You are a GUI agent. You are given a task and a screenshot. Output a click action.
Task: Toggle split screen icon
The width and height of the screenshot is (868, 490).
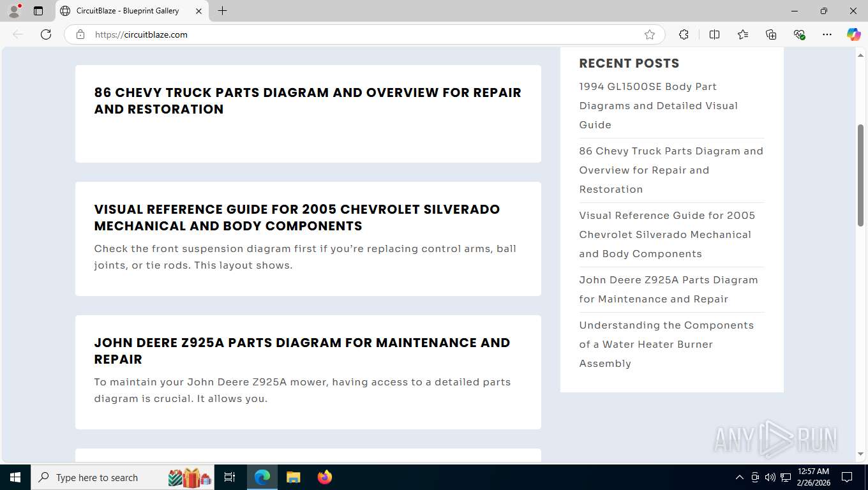pos(714,34)
